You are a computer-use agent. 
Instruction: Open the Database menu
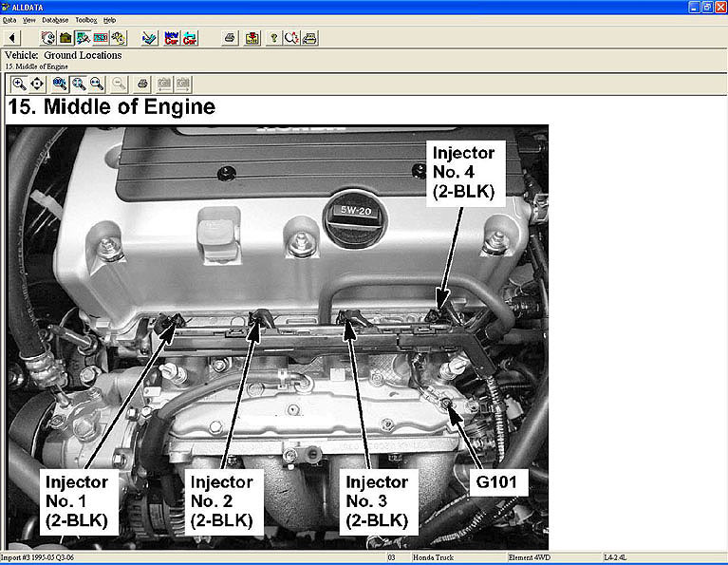(x=55, y=20)
